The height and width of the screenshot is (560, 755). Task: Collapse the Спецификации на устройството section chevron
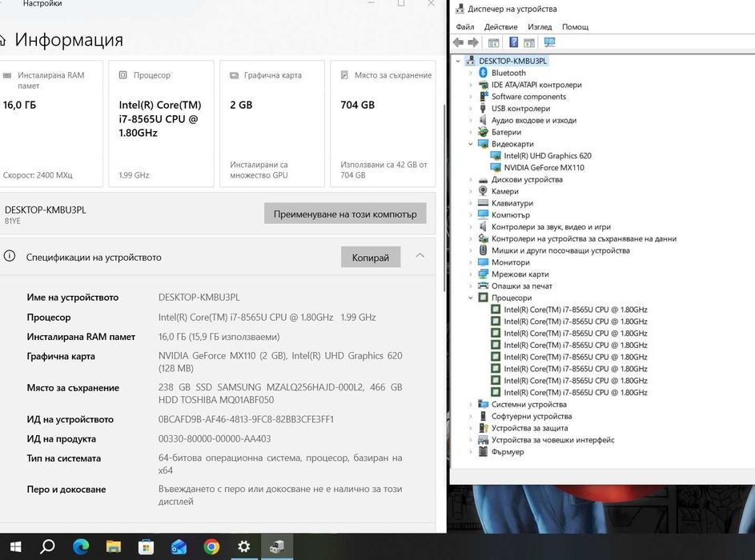(420, 255)
